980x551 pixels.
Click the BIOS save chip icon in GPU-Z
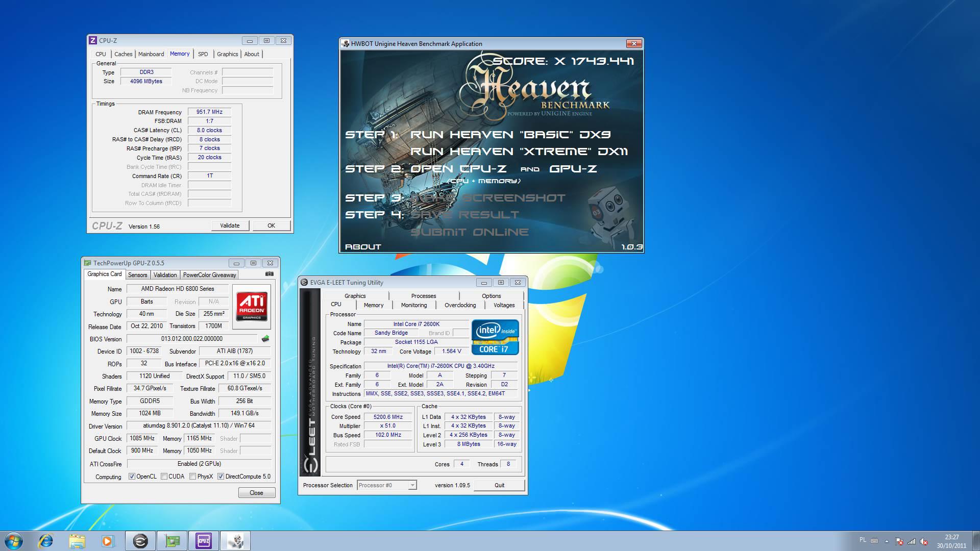pos(265,339)
